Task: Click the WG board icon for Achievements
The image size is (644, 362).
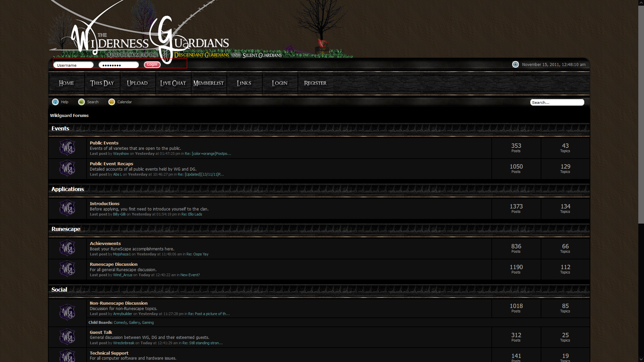Action: pos(67,248)
